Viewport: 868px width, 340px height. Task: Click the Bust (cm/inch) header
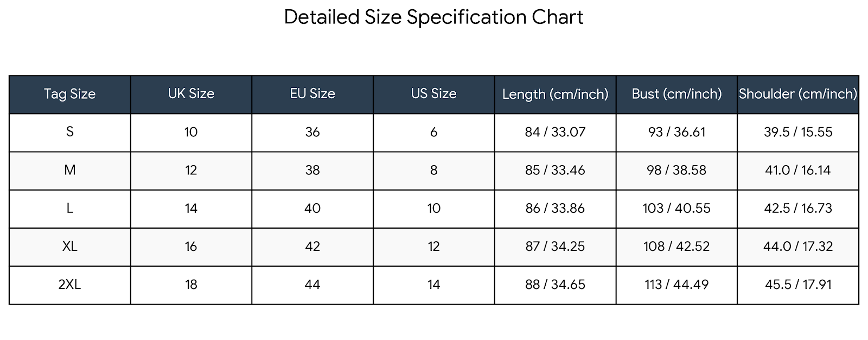(676, 94)
